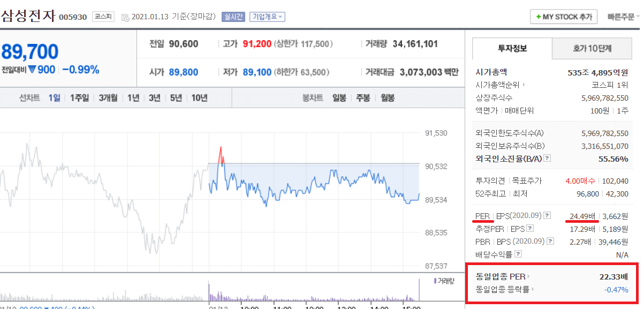Select the 투자정보 tab

(511, 48)
